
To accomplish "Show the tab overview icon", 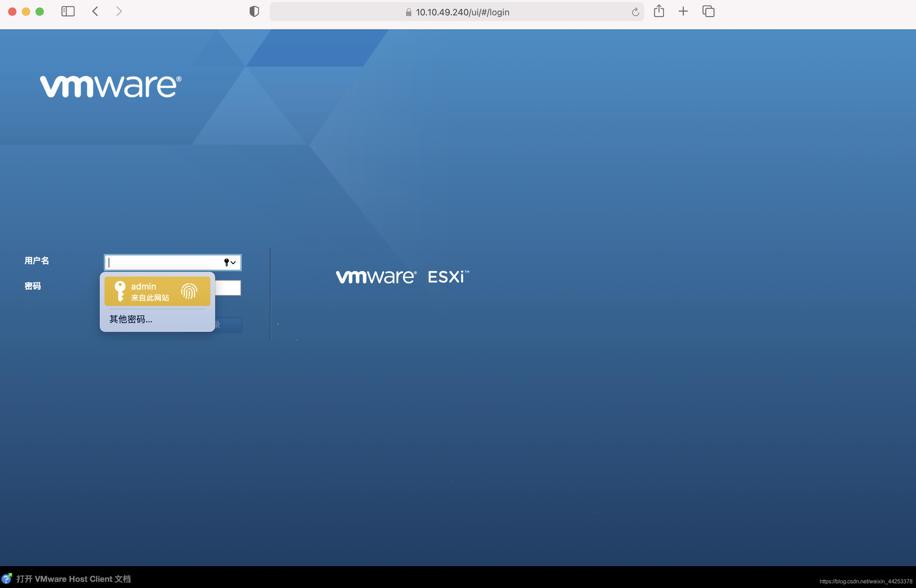I will (x=708, y=12).
